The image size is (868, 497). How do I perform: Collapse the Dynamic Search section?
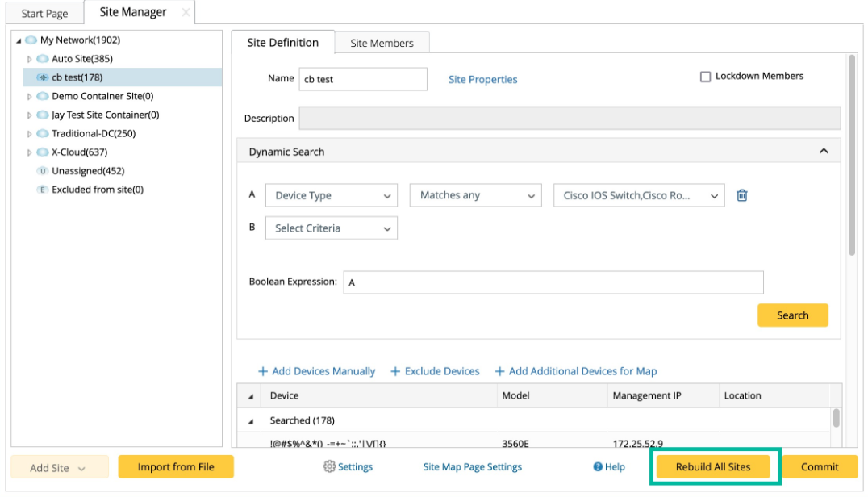[x=824, y=151]
